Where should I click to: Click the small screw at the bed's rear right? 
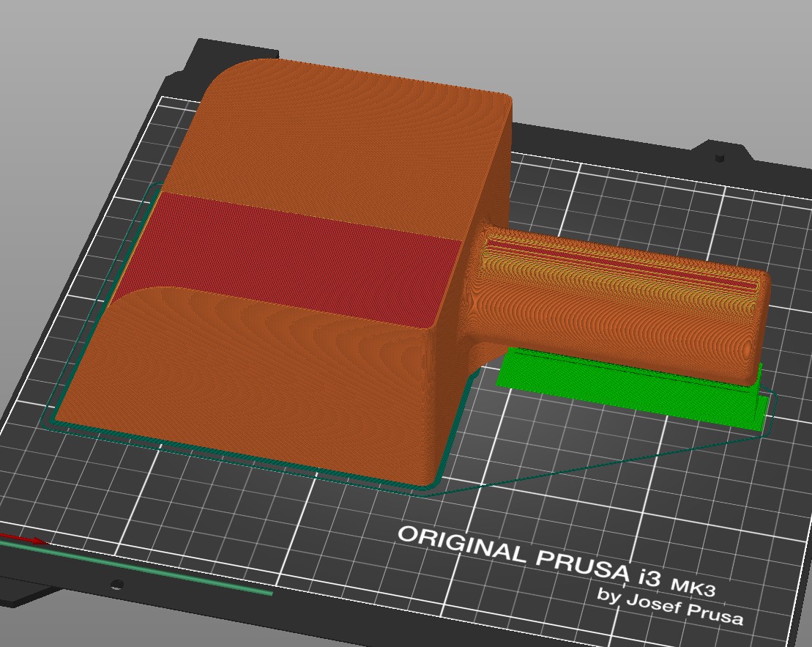tap(720, 157)
